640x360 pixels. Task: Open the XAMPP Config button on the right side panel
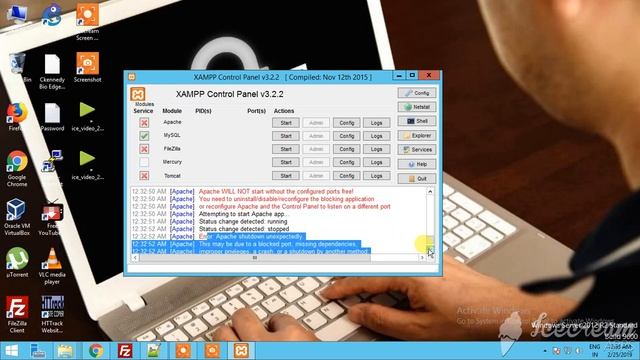tap(417, 93)
